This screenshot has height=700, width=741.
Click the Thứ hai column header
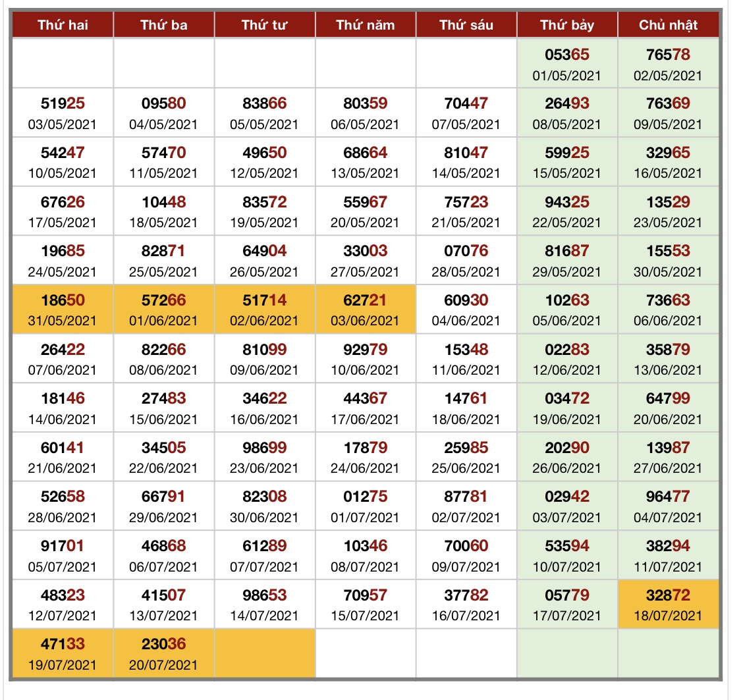tap(63, 24)
